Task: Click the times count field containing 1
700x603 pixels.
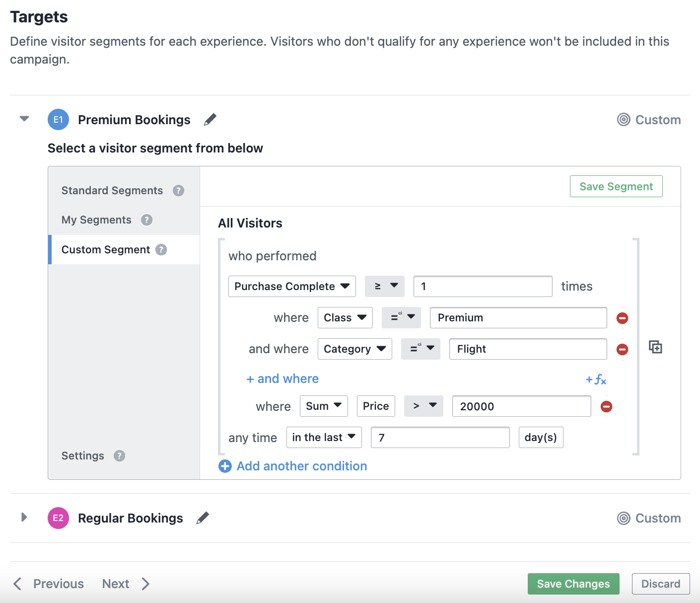Action: click(483, 286)
